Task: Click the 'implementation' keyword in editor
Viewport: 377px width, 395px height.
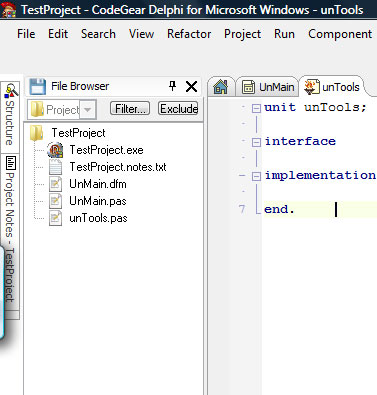Action: 320,176
